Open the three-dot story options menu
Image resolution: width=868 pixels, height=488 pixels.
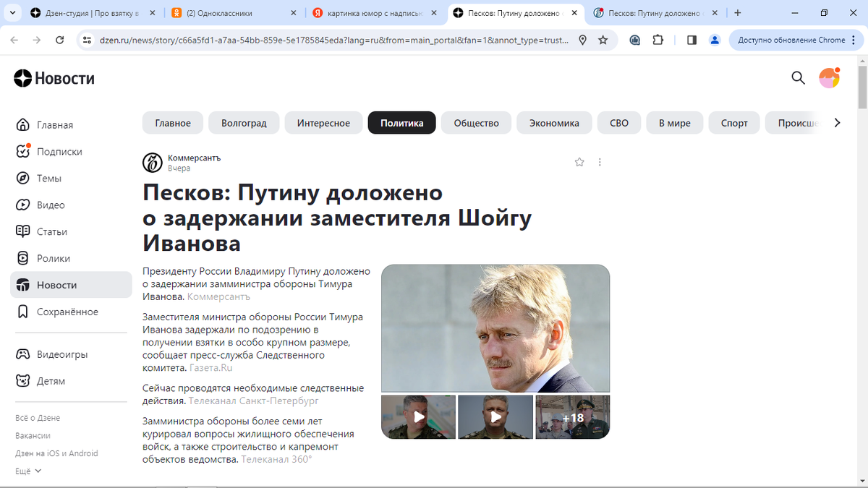point(600,162)
